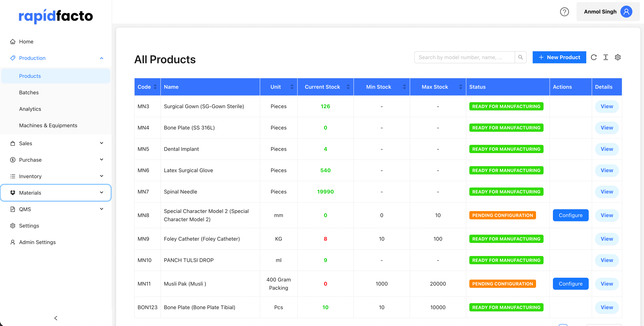Go to Analytics under Production

pos(30,109)
